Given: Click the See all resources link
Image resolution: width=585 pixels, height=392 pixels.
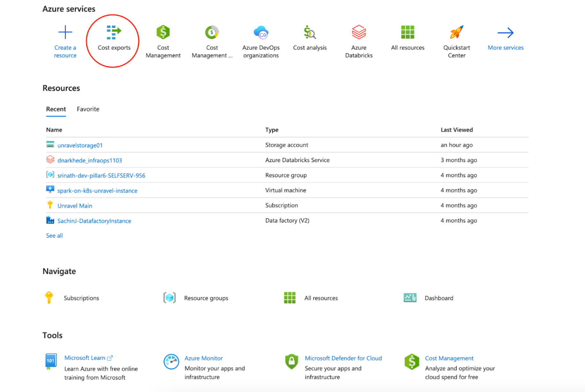Looking at the screenshot, I should click(54, 236).
